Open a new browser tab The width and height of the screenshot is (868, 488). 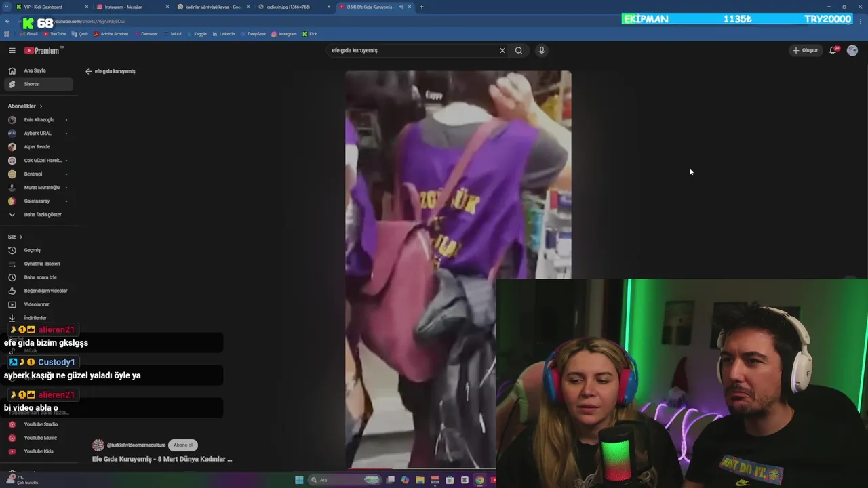(x=422, y=7)
